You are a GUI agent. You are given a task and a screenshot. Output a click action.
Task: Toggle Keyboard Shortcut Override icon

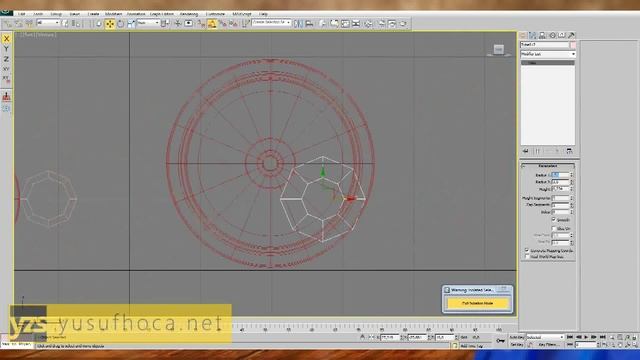[189, 24]
